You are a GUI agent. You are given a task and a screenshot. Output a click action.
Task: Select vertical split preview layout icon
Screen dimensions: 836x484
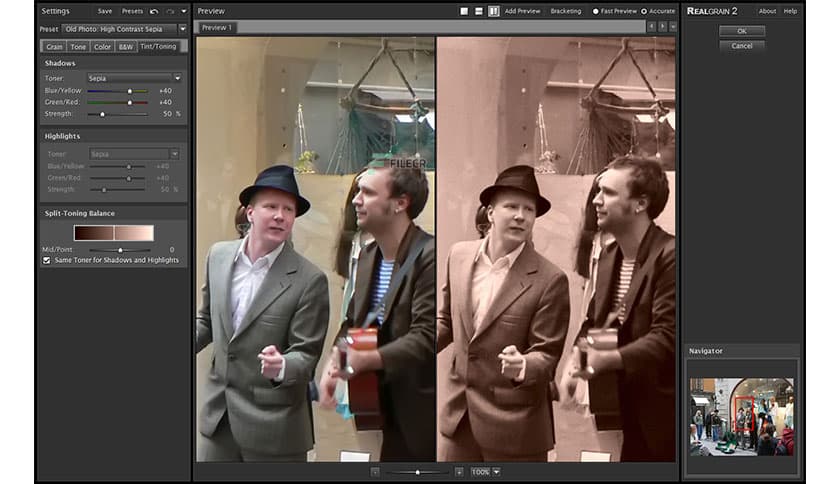[x=494, y=11]
